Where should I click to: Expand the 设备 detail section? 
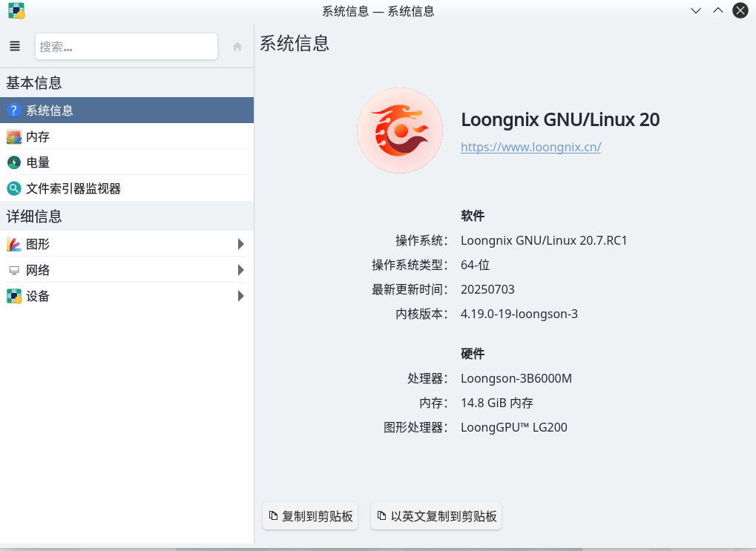240,295
